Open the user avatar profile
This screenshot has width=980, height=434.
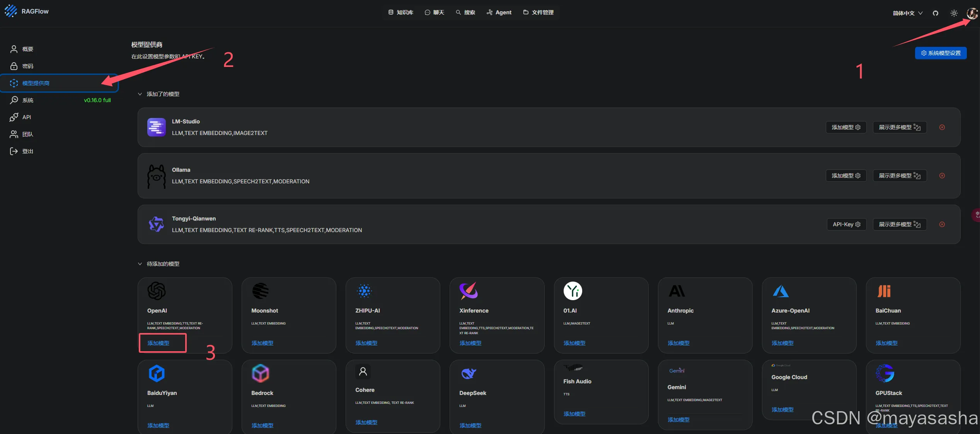pyautogui.click(x=972, y=13)
